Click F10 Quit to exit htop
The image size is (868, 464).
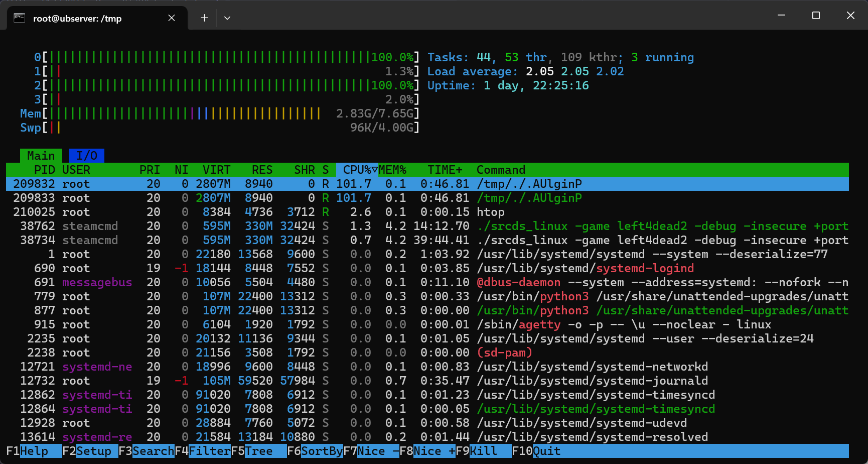536,451
